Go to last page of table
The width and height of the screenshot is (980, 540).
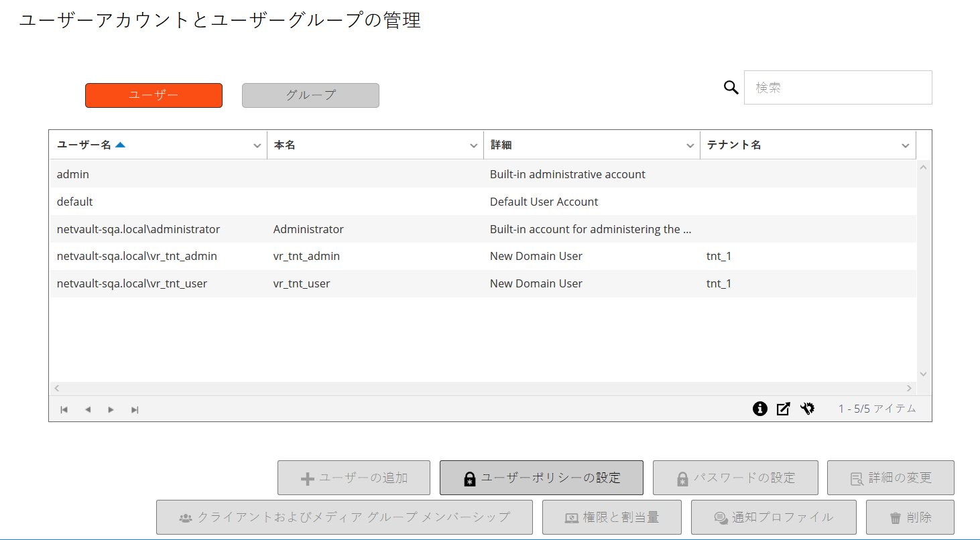click(135, 409)
